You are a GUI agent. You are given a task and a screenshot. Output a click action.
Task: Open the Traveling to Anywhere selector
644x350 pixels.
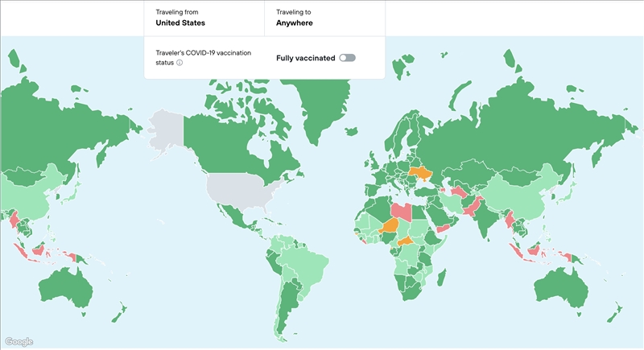[324, 18]
